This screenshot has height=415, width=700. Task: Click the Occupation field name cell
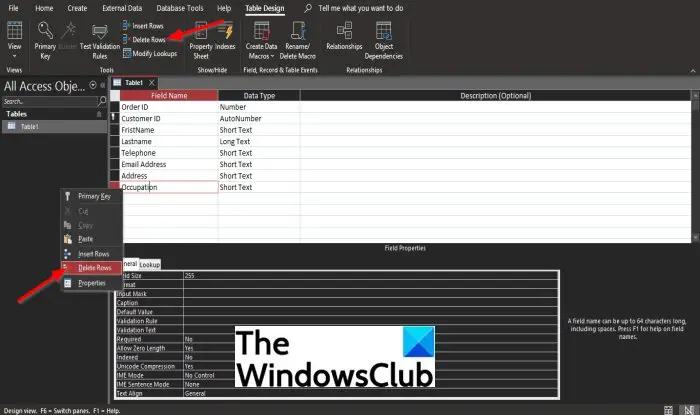point(169,187)
